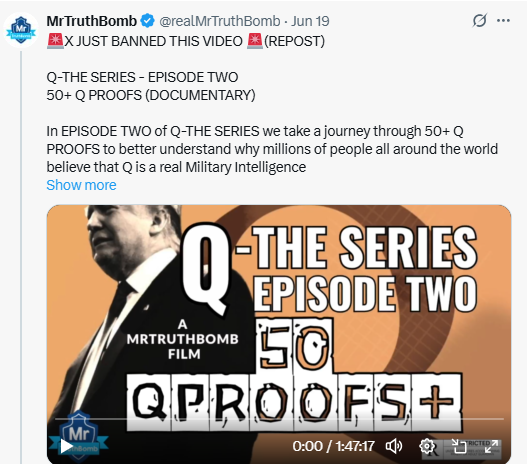Viewport: 527px width, 464px height.
Task: Open the Jun 19 post timestamp
Action: tap(310, 21)
